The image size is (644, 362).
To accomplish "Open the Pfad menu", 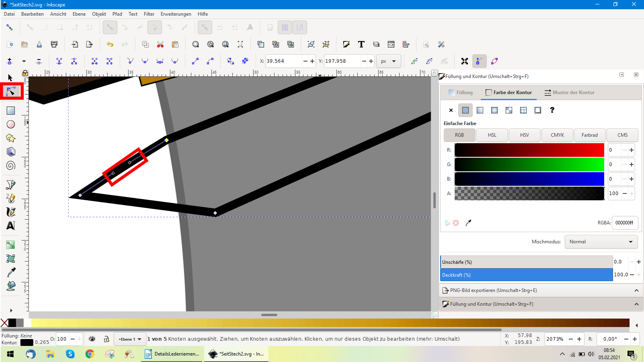I will pyautogui.click(x=117, y=14).
